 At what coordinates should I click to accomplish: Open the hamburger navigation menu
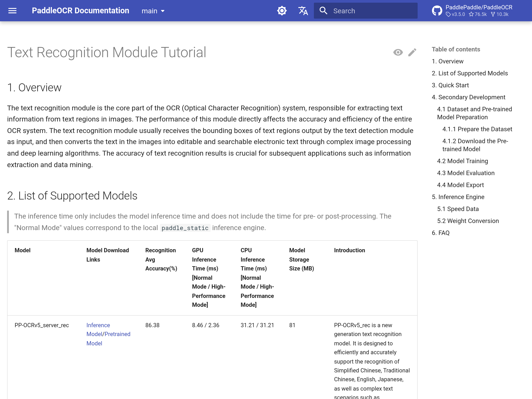[12, 11]
